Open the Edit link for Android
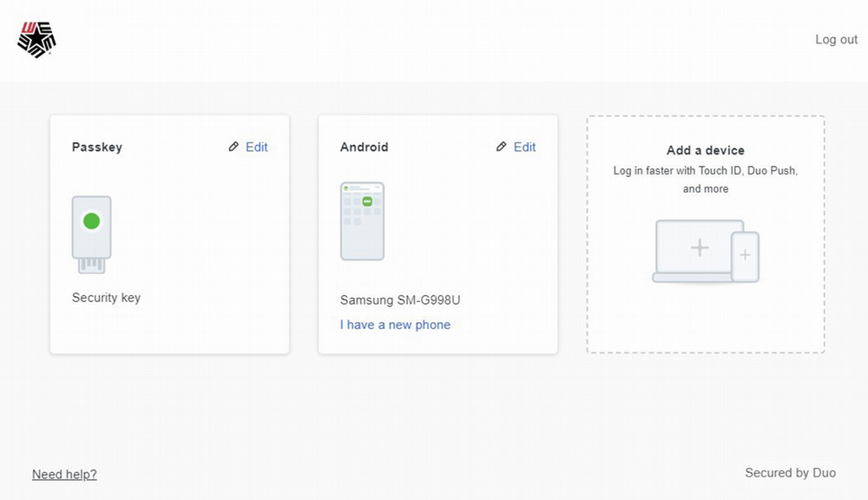 pos(524,148)
